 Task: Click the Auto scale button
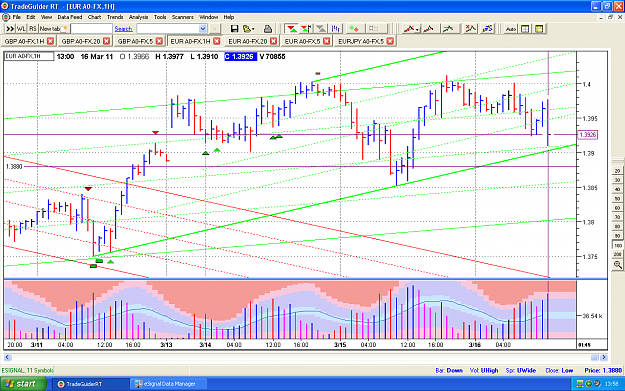point(511,29)
